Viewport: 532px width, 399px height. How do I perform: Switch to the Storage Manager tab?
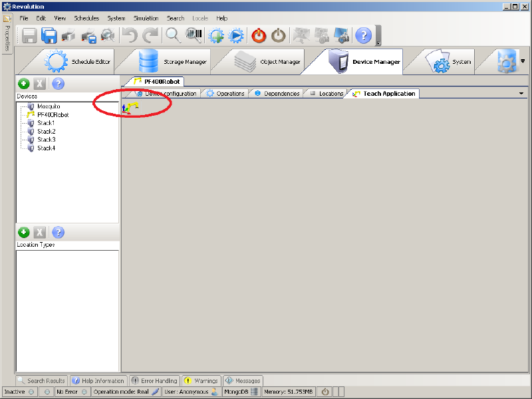(x=174, y=62)
